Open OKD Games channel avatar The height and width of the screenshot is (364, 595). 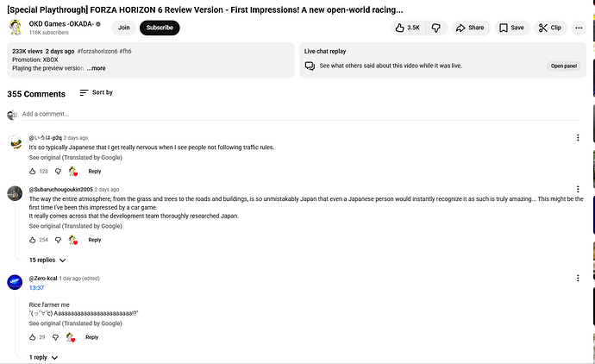click(15, 28)
